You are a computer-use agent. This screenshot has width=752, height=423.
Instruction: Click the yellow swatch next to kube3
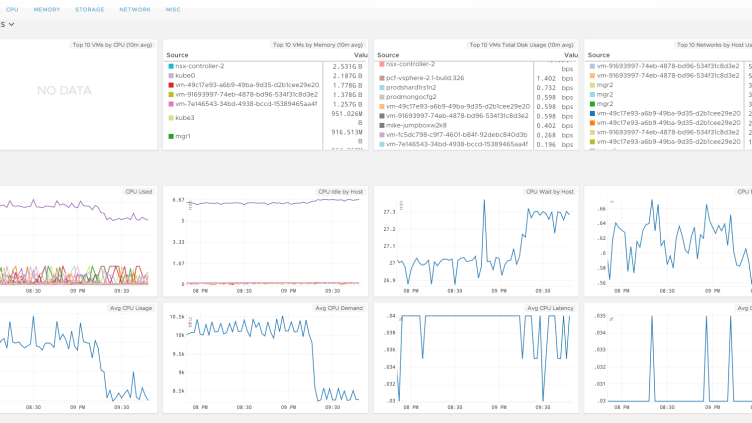click(x=171, y=117)
